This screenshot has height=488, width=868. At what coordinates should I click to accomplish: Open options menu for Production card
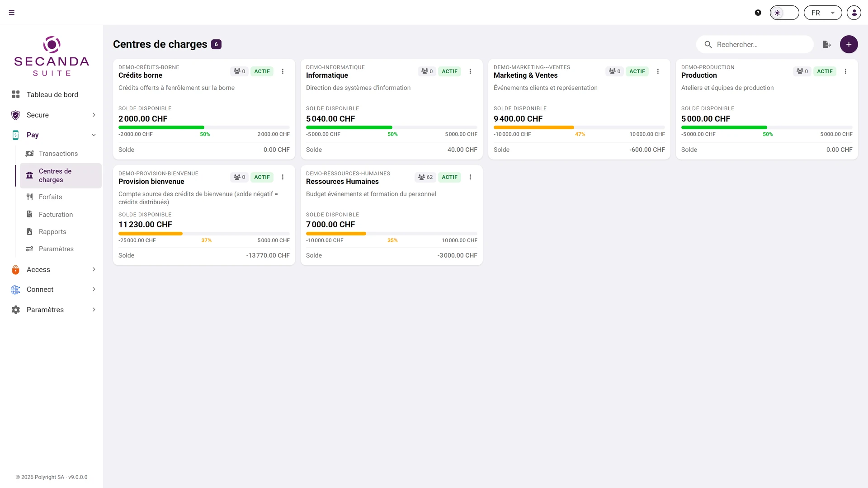[x=845, y=71]
